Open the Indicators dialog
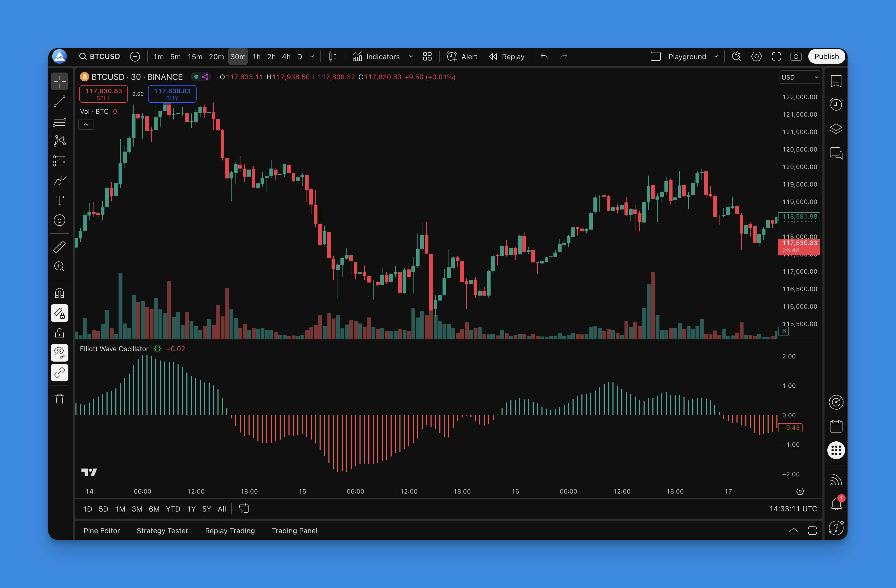Viewport: 896px width, 588px height. (376, 56)
